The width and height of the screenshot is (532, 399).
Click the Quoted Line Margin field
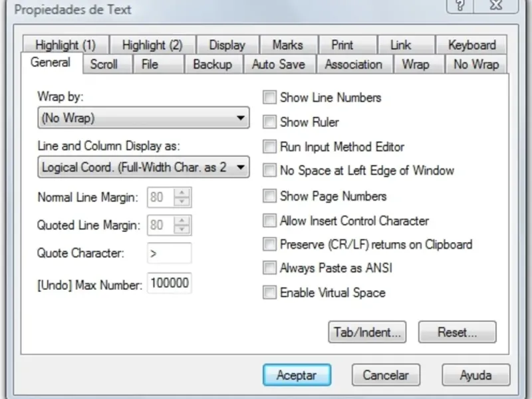(161, 225)
